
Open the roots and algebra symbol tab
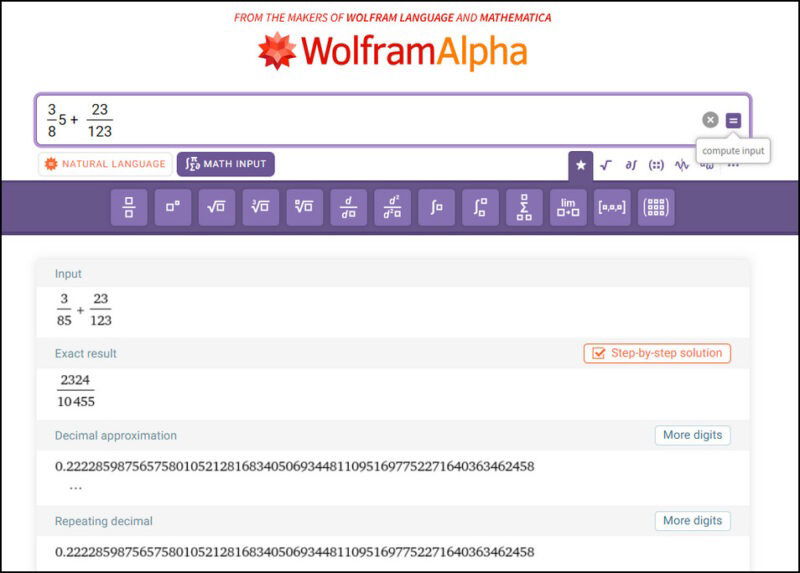coord(606,165)
